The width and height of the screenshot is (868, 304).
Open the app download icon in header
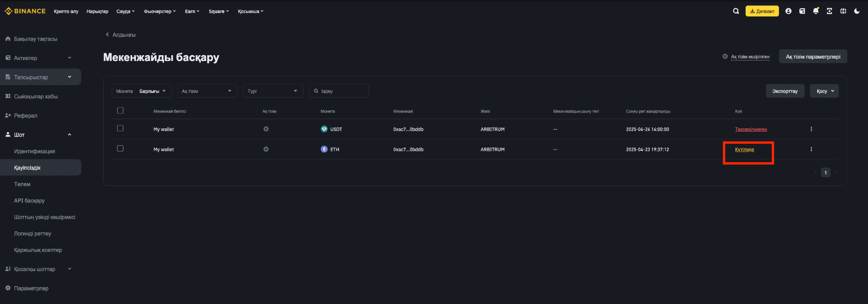tap(829, 11)
